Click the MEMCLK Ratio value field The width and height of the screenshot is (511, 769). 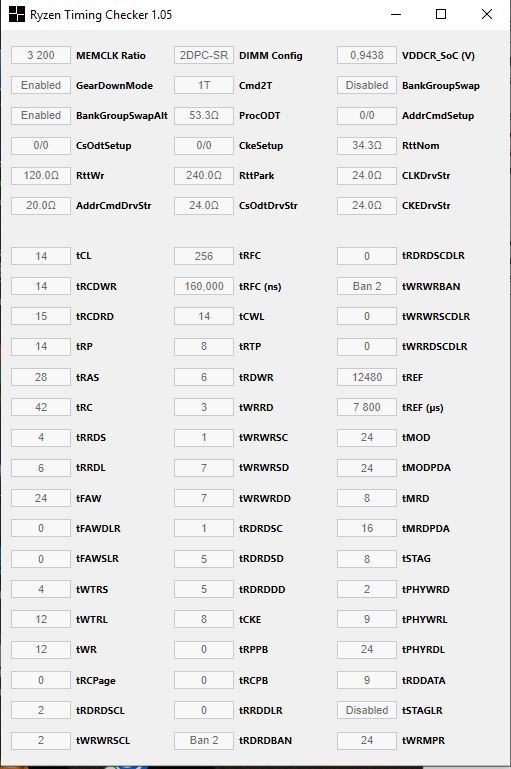41,55
